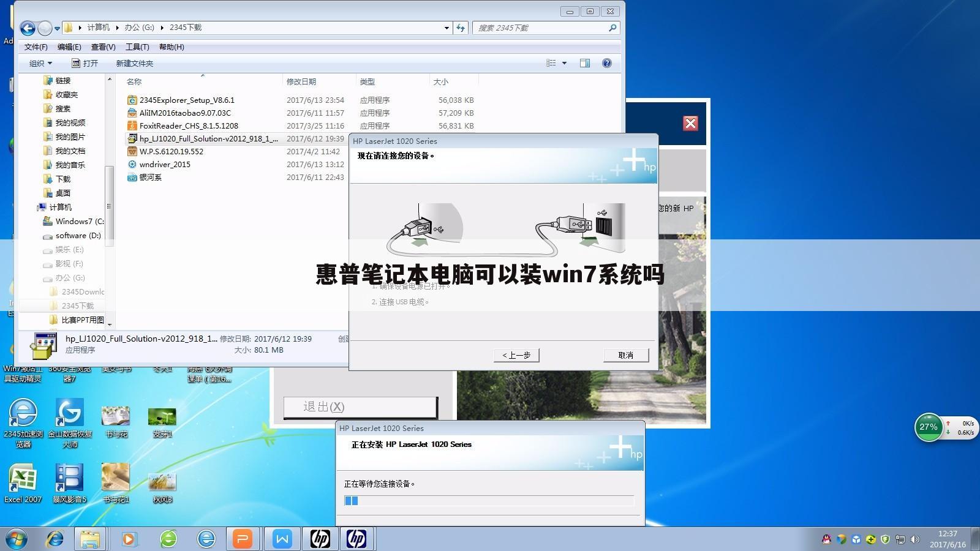
Task: Open 发芽1 desktop image
Action: 162,422
